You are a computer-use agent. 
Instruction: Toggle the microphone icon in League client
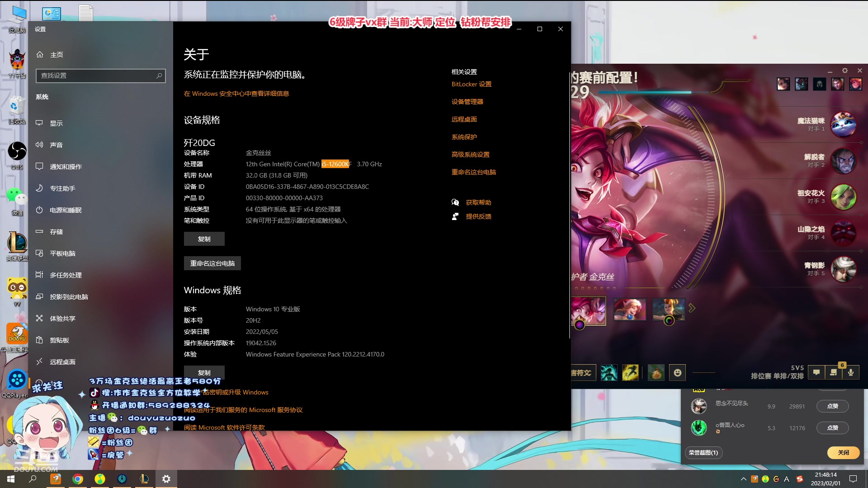coord(851,372)
